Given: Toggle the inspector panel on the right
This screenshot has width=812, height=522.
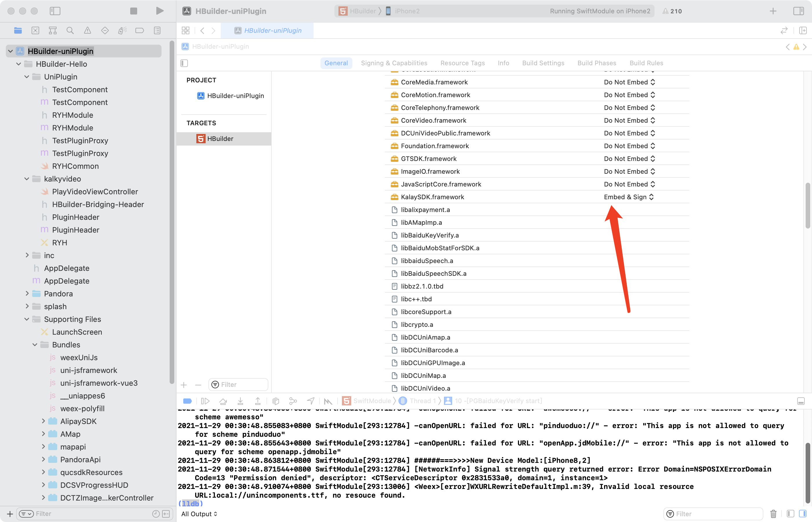Looking at the screenshot, I should pos(798,11).
